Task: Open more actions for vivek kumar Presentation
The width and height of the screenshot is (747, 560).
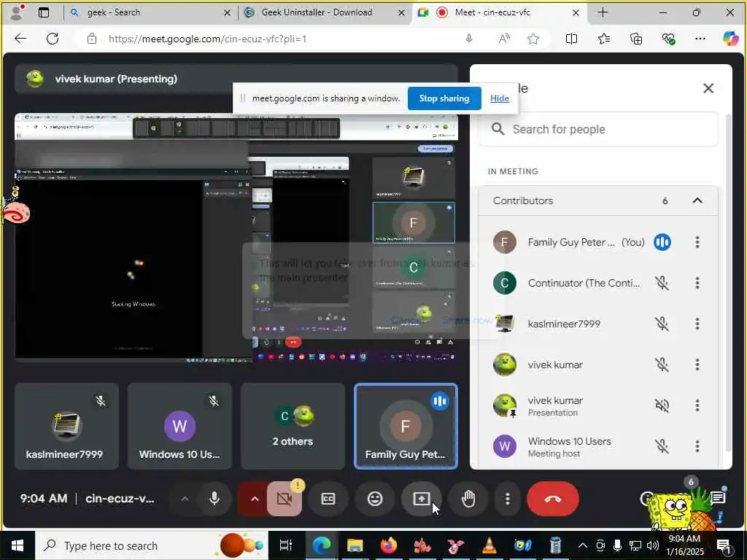Action: tap(697, 405)
